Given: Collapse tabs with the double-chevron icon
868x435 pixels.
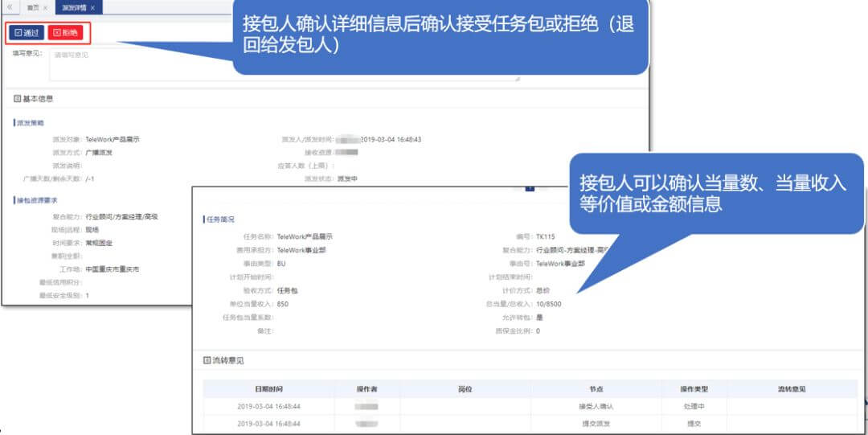Looking at the screenshot, I should coord(10,7).
